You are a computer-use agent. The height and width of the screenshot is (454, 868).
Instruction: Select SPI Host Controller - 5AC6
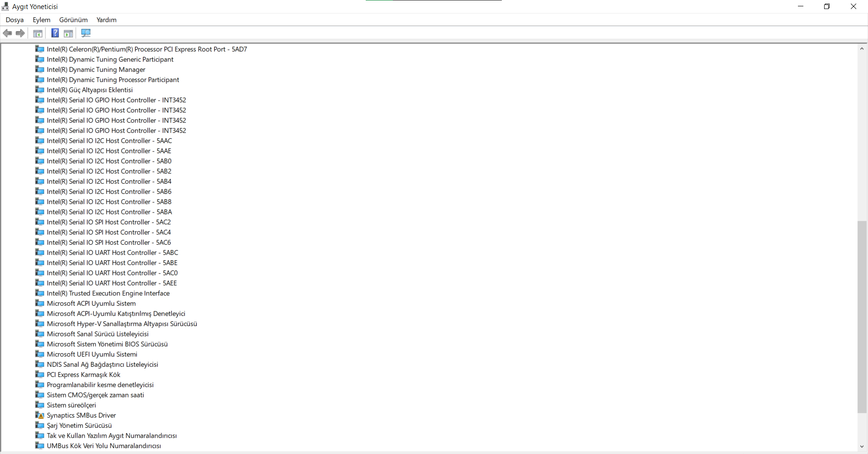click(109, 243)
